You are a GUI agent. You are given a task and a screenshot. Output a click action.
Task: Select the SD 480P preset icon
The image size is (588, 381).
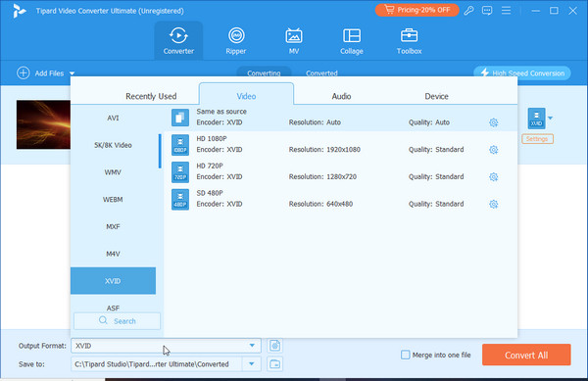pyautogui.click(x=180, y=199)
